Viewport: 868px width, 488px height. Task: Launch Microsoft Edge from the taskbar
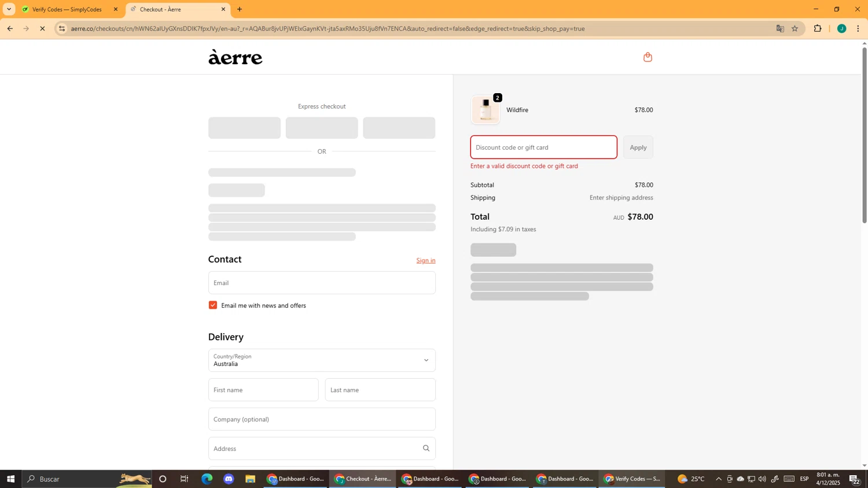[x=207, y=479]
